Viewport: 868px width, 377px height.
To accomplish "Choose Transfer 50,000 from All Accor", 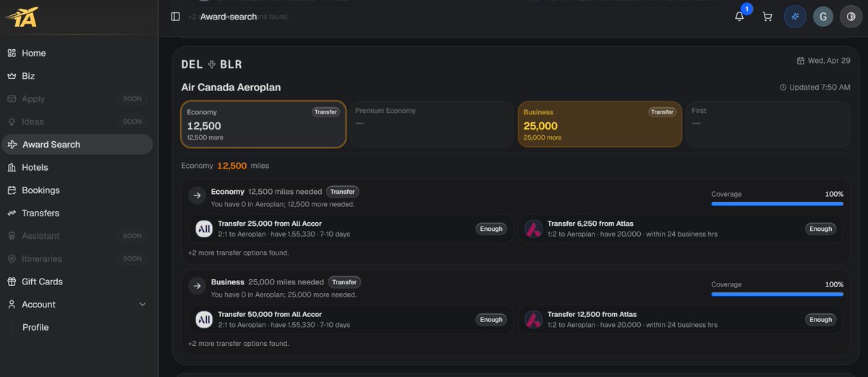I will [351, 319].
